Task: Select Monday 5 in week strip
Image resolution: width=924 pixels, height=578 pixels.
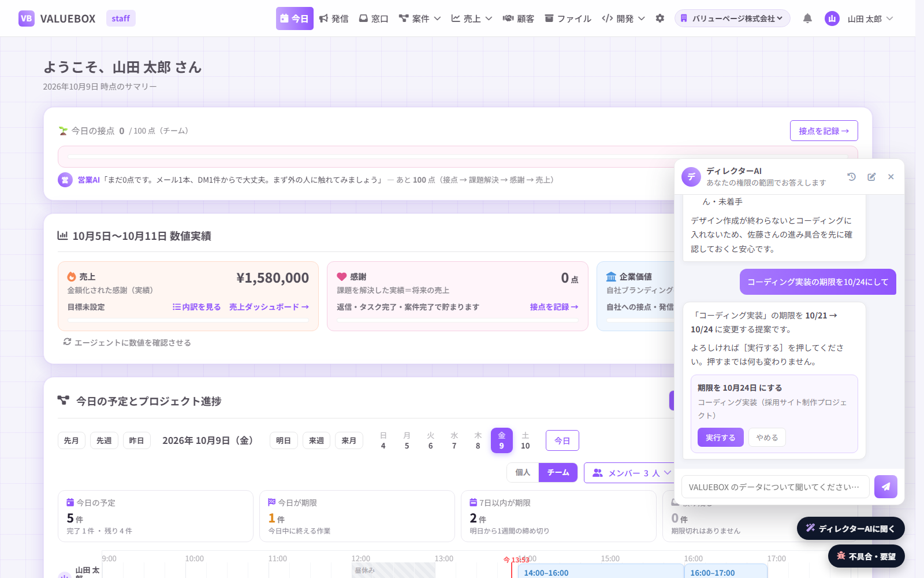Action: point(407,440)
